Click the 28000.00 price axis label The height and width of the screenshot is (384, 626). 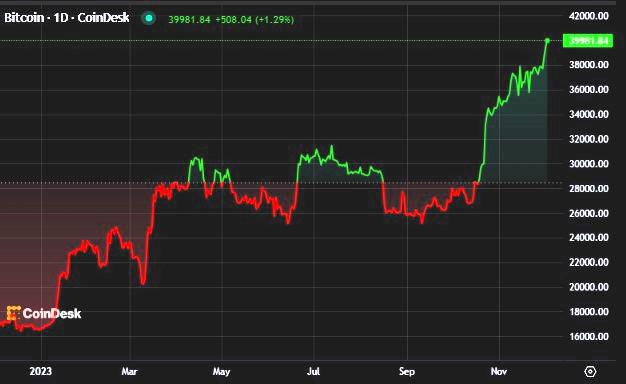click(x=589, y=188)
